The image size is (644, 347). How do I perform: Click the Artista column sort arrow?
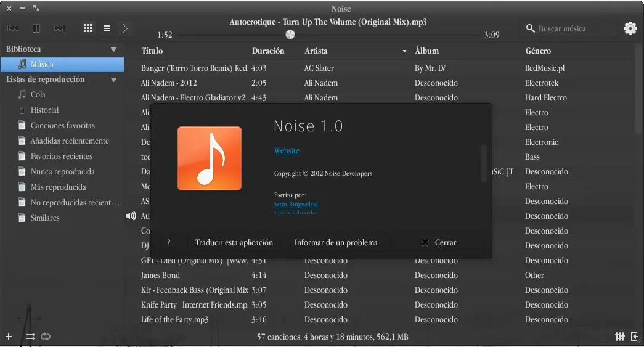click(x=404, y=51)
